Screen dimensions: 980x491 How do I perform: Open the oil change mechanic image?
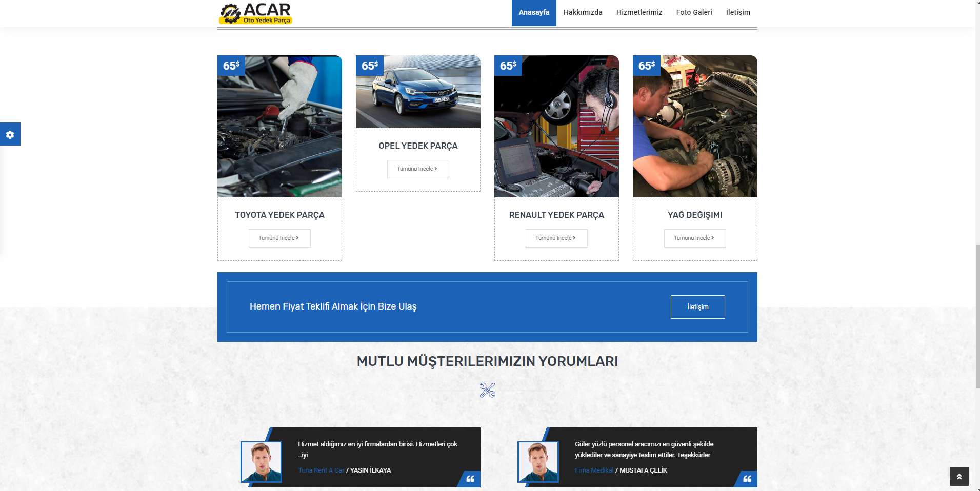tap(695, 126)
